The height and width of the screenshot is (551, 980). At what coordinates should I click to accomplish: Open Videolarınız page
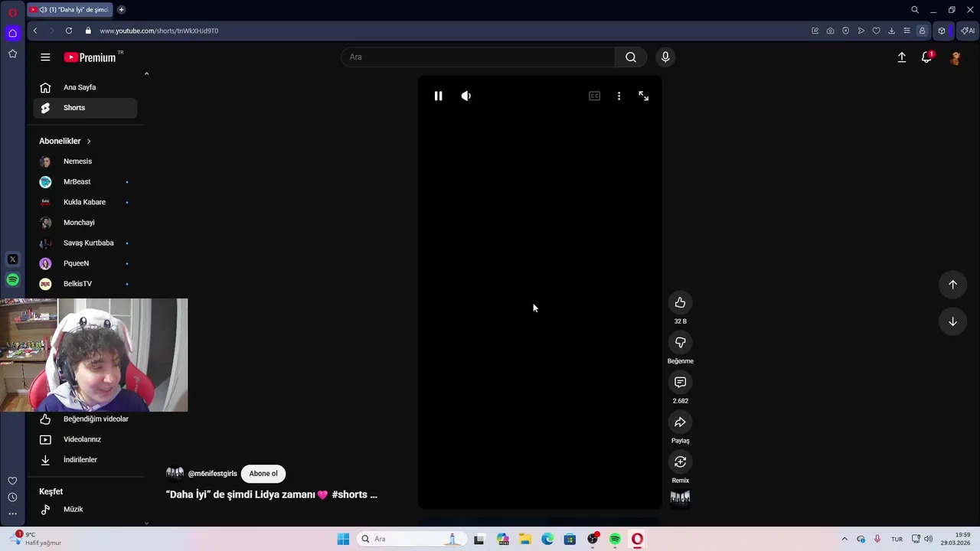coord(85,439)
